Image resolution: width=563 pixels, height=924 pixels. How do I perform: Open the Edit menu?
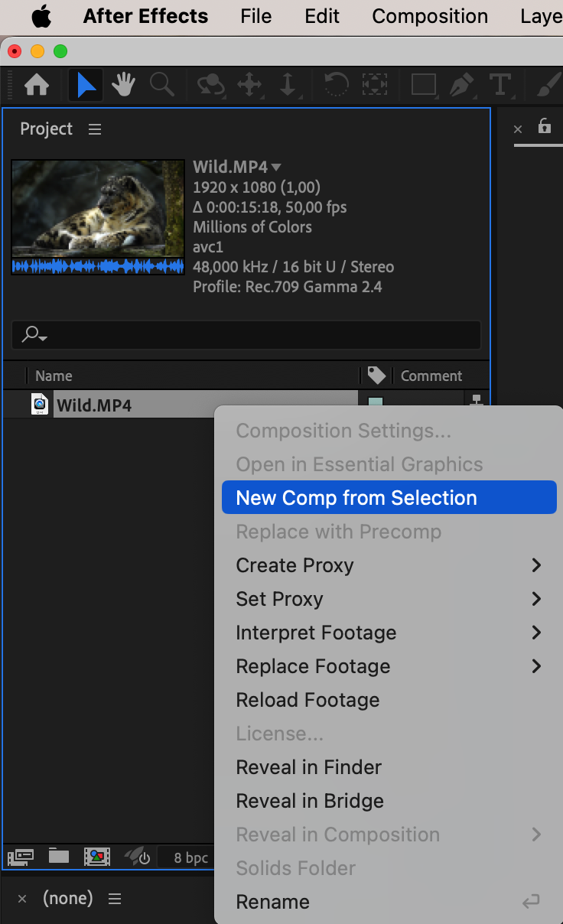pyautogui.click(x=322, y=16)
